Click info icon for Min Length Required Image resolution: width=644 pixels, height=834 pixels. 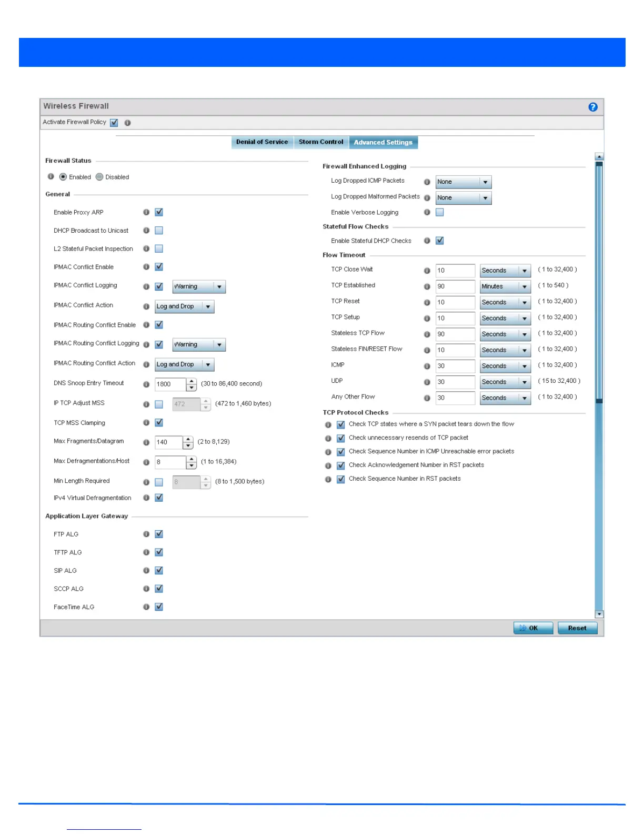coord(146,482)
